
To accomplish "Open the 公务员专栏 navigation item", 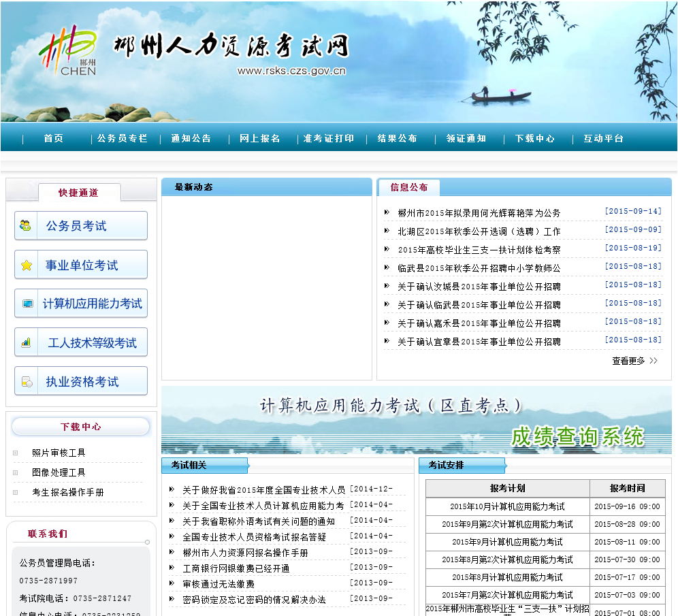I will tap(123, 138).
